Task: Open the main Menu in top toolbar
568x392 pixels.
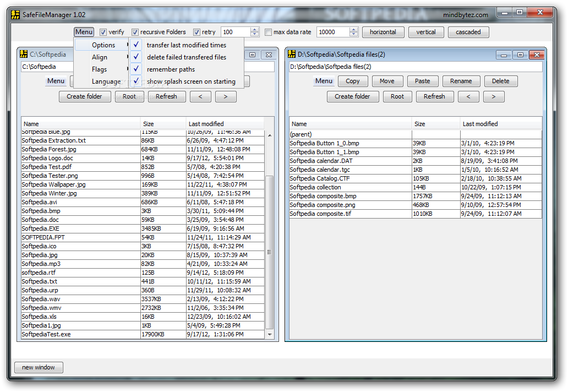Action: [x=84, y=32]
